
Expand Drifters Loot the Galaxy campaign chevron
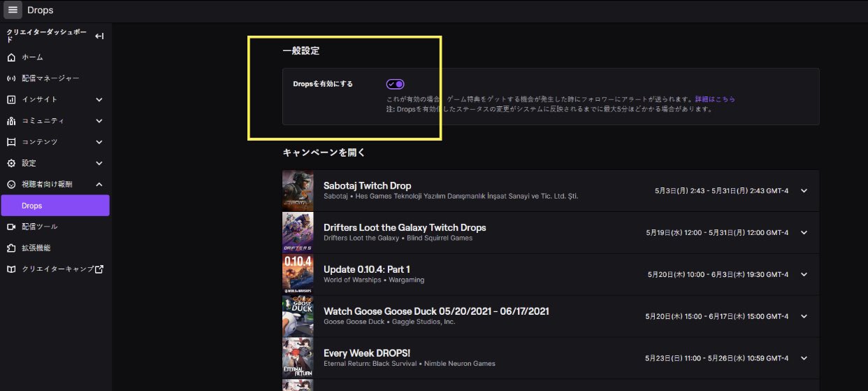804,233
